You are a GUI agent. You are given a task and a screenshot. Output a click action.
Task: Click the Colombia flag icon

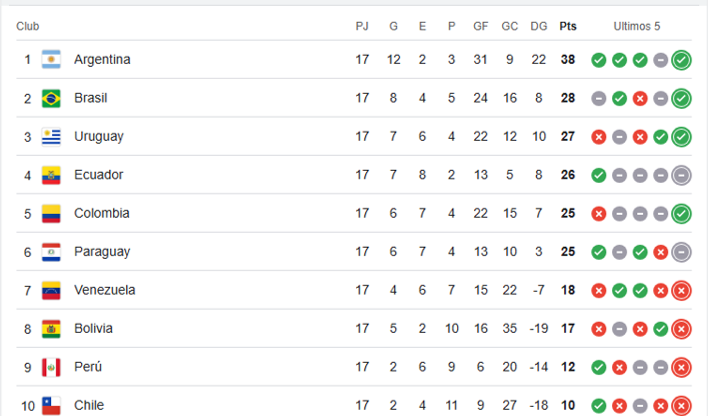pyautogui.click(x=51, y=213)
